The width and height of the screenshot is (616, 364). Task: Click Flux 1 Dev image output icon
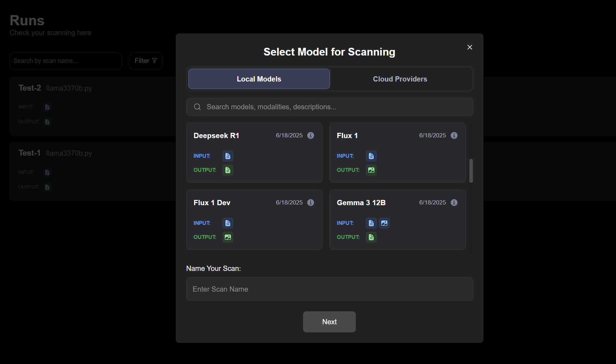(x=228, y=237)
